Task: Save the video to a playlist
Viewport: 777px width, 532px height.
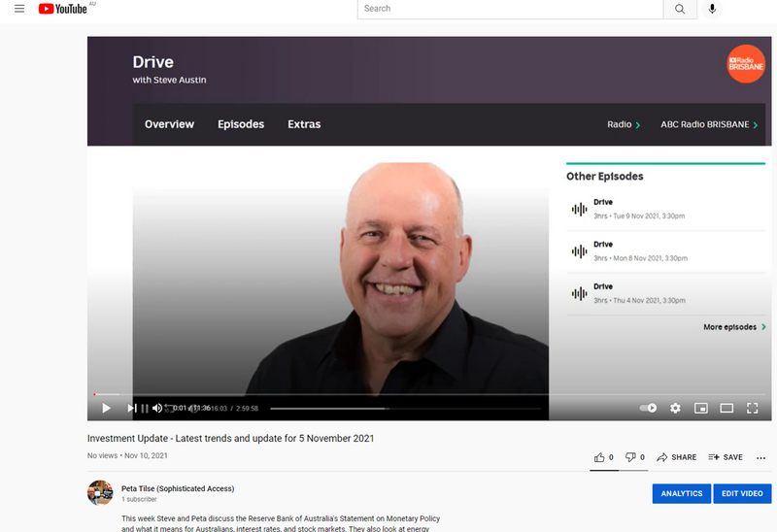Action: [725, 456]
